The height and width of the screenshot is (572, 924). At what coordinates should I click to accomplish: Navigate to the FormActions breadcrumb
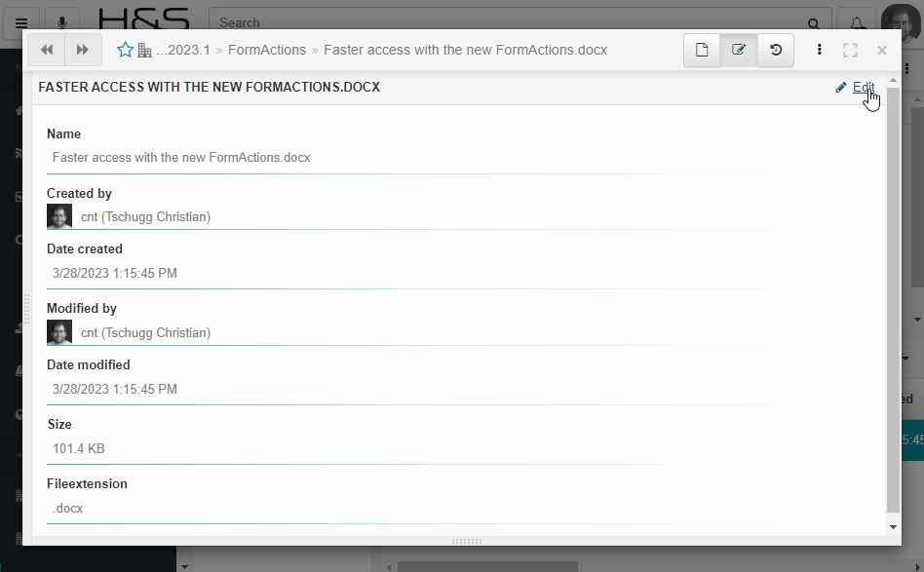pos(267,50)
